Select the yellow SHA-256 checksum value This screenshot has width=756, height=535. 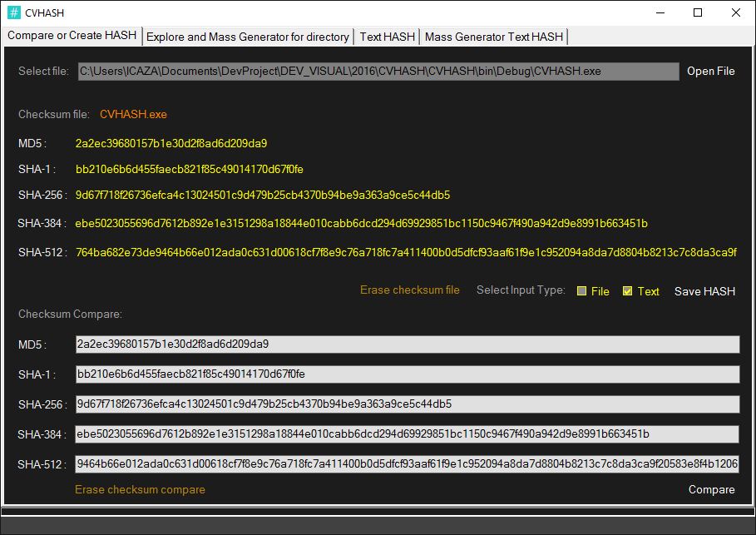coord(263,195)
